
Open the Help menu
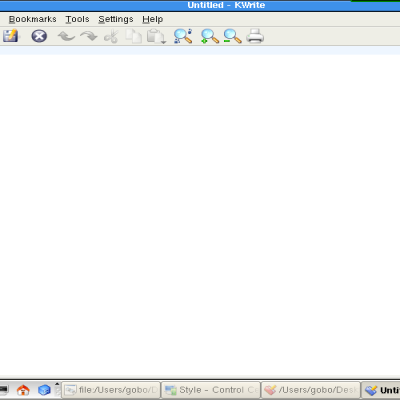153,19
